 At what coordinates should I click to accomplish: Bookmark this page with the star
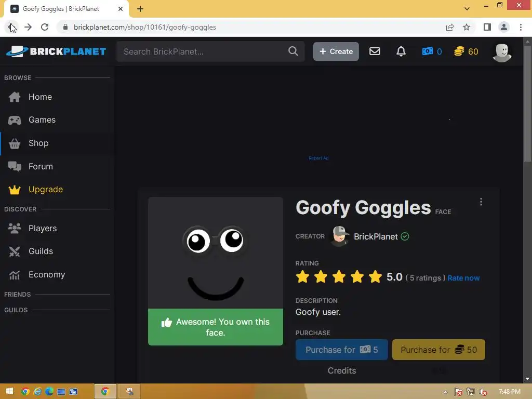click(x=467, y=27)
